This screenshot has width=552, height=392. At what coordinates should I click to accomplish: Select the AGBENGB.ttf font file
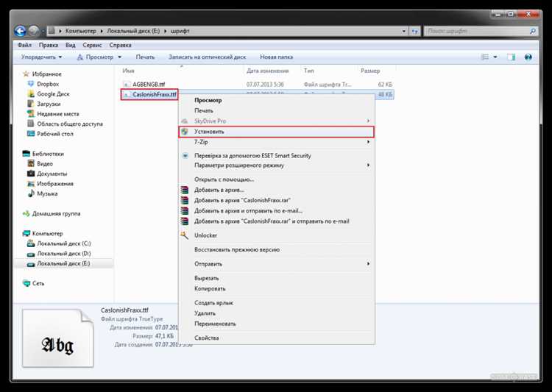coord(149,85)
